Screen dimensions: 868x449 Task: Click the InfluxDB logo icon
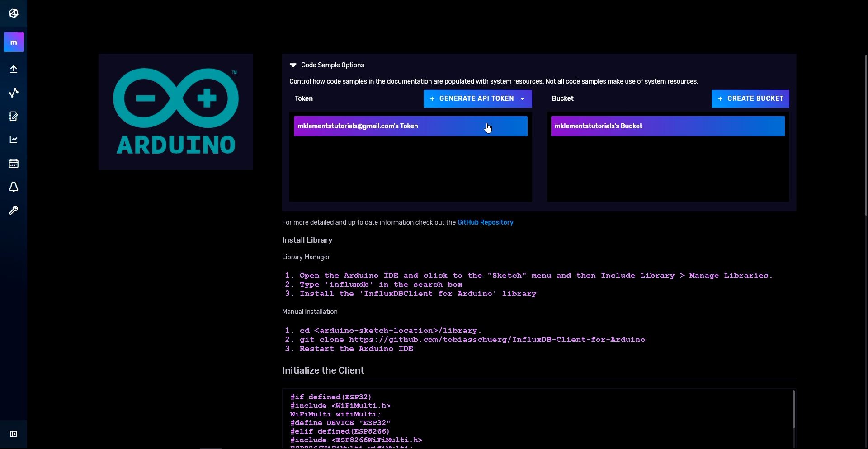(x=14, y=14)
